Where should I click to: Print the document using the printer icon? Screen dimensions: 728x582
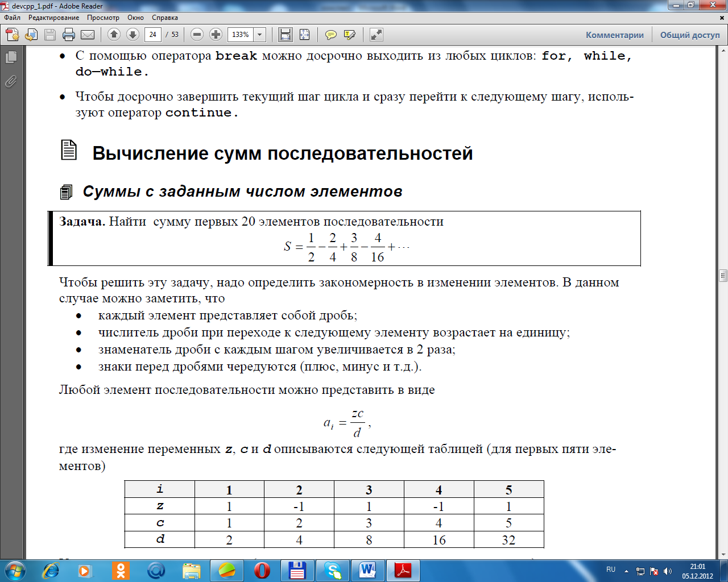pos(69,35)
